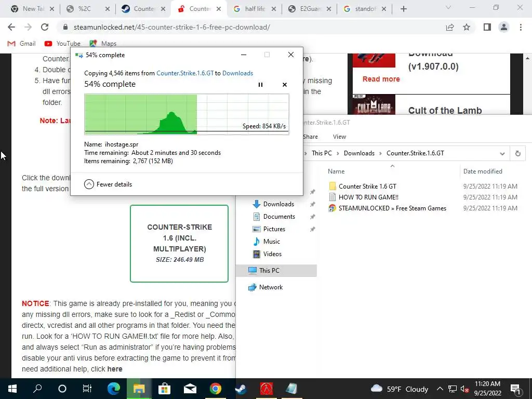Go forward in Chrome

(x=28, y=27)
